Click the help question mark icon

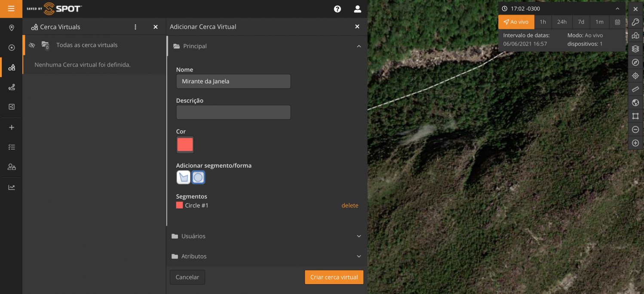point(337,9)
